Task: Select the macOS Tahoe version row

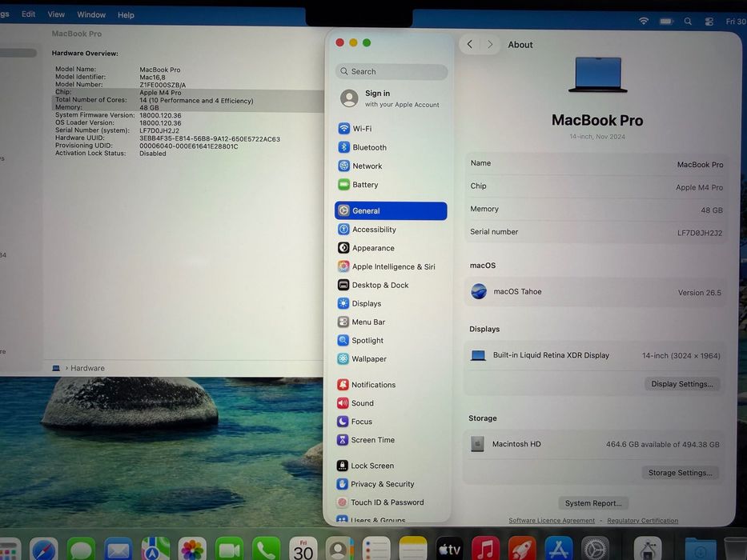Action: pos(596,291)
